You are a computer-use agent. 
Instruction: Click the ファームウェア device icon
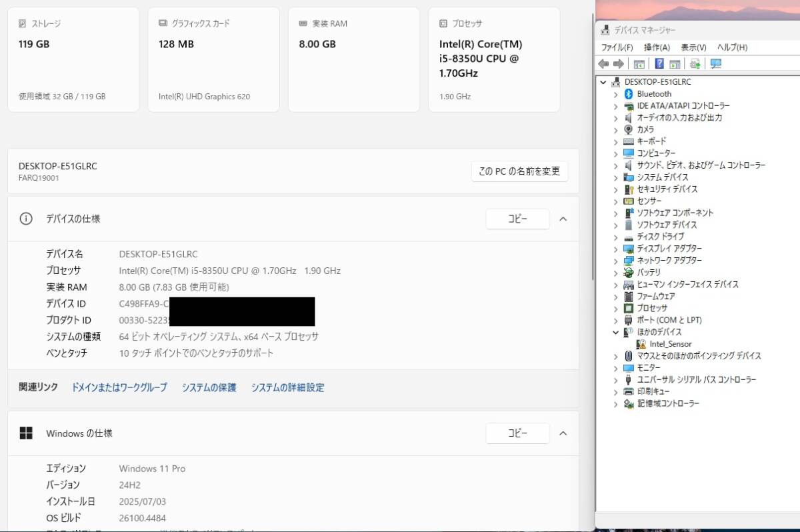coord(629,296)
